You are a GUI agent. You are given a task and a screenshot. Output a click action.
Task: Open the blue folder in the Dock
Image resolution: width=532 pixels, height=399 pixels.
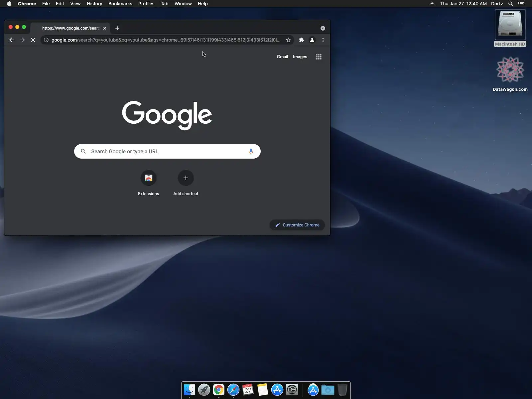point(328,390)
